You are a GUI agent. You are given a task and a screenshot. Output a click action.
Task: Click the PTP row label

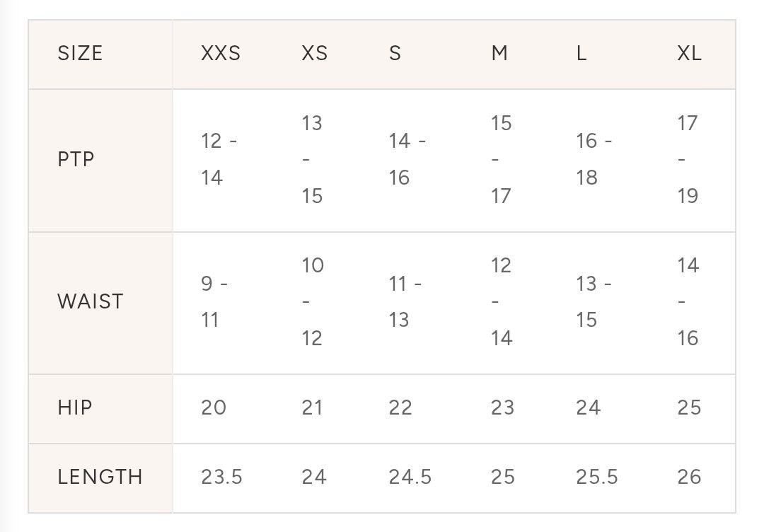(76, 159)
